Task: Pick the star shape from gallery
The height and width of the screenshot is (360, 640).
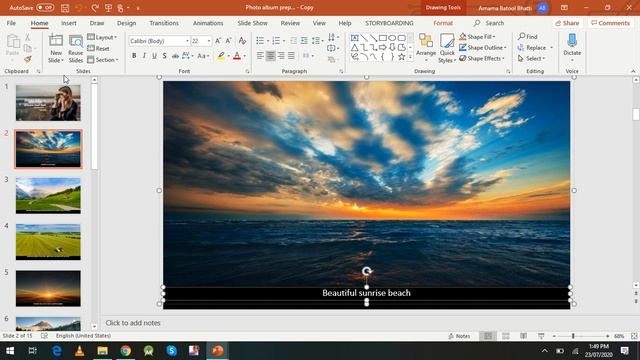Action: coord(402,57)
